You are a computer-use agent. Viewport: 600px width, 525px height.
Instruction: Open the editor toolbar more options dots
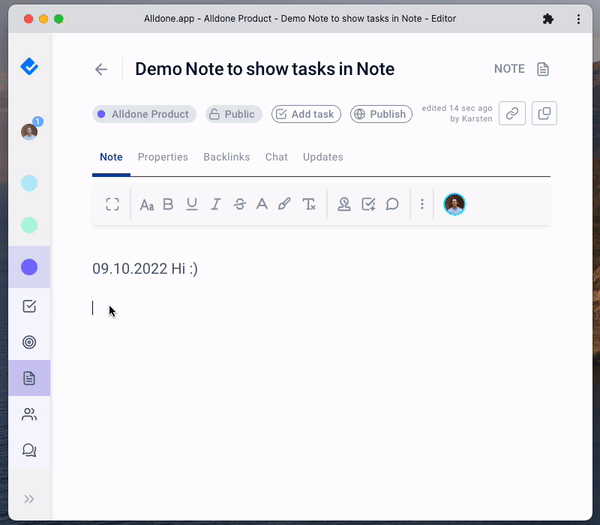click(x=422, y=204)
